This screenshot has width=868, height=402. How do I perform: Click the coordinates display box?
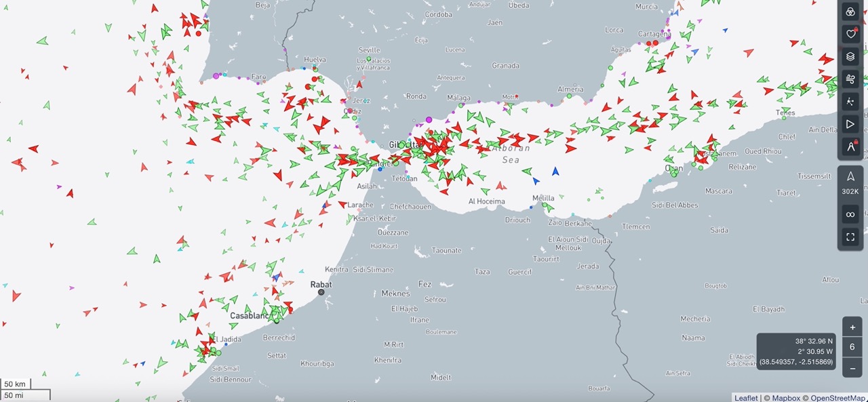[796, 351]
